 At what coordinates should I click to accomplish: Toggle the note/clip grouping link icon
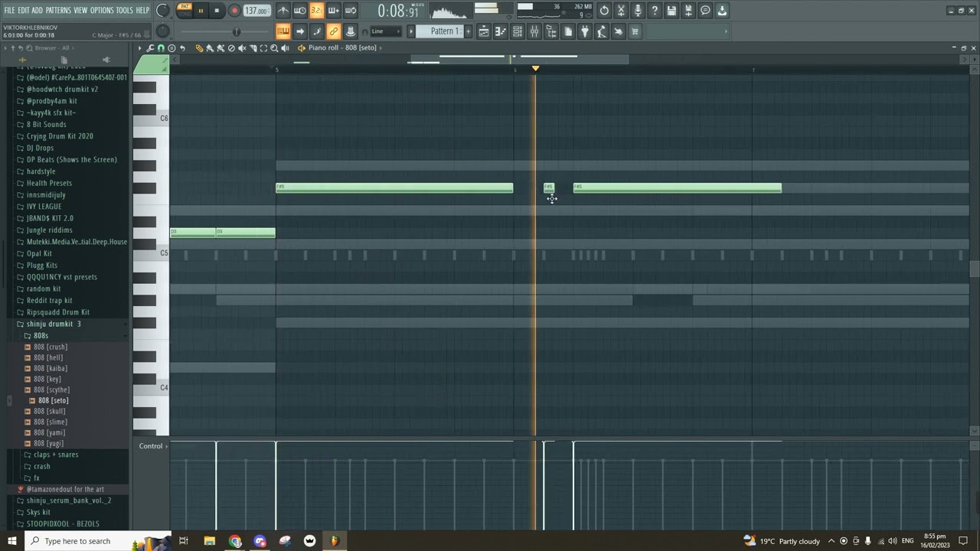(x=333, y=31)
